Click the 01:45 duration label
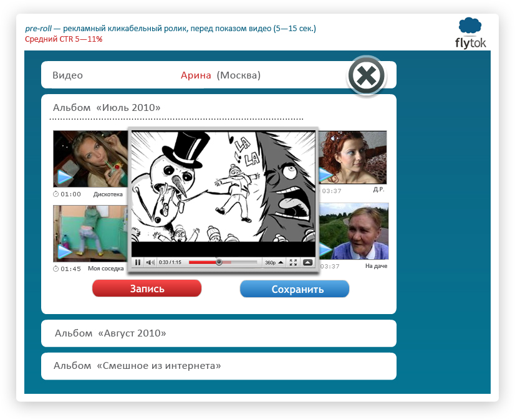 click(70, 269)
